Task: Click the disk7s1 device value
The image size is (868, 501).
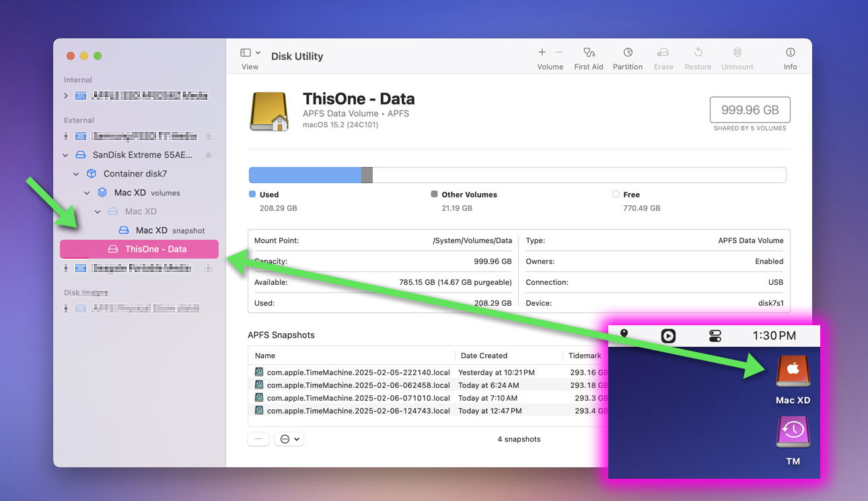Action: (x=771, y=303)
